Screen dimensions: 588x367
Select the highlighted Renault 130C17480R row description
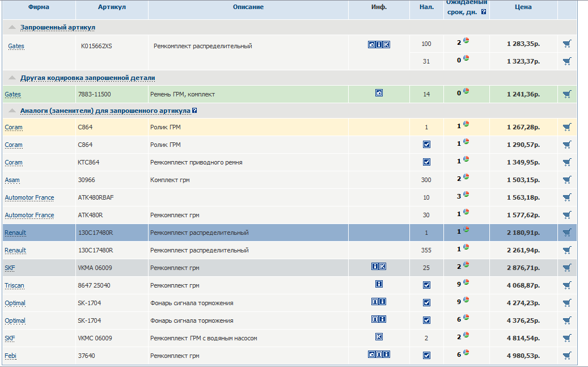point(199,233)
